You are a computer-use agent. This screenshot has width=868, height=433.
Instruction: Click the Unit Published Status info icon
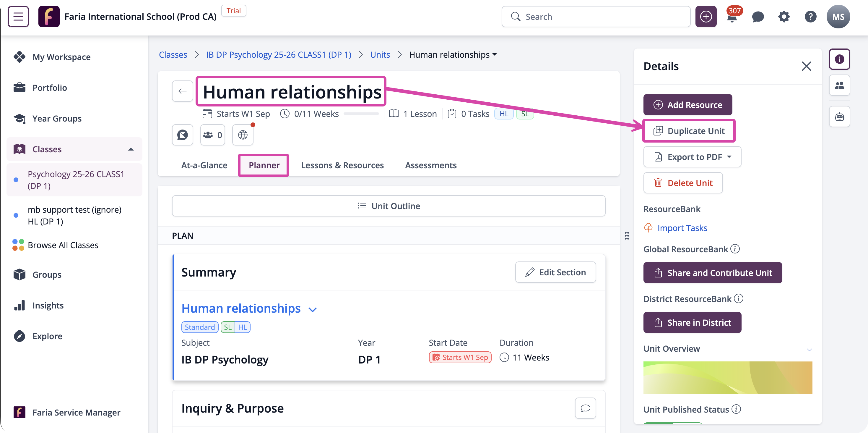[736, 409]
